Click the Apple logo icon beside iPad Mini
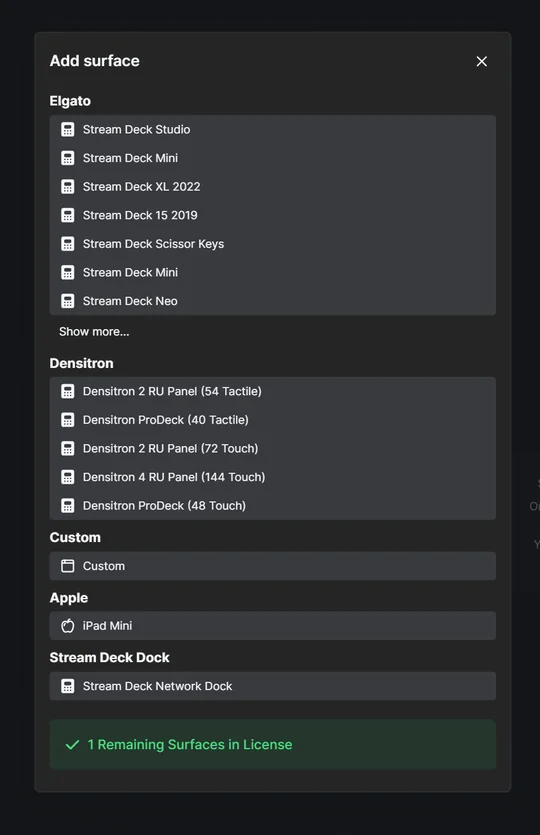Viewport: 540px width, 835px height. (68, 626)
